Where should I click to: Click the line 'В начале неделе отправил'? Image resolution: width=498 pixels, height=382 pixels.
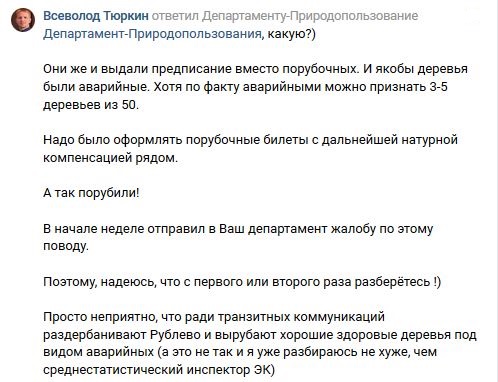[238, 229]
